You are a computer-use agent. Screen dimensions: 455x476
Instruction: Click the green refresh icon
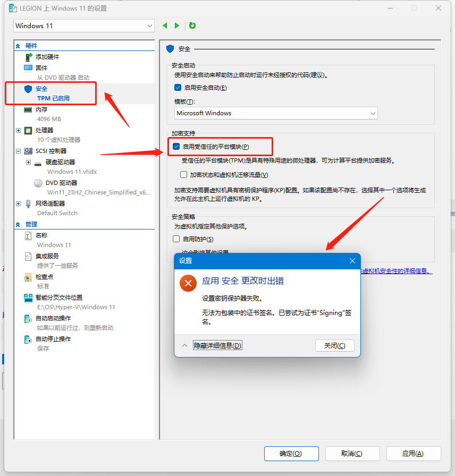pos(192,25)
